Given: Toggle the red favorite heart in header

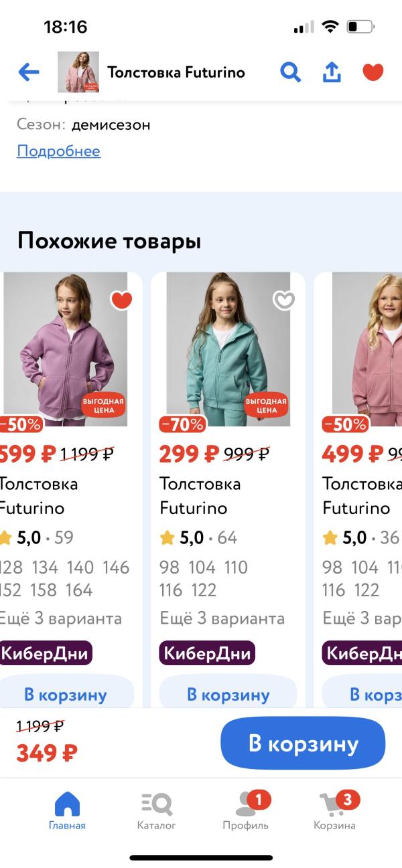Looking at the screenshot, I should click(373, 72).
